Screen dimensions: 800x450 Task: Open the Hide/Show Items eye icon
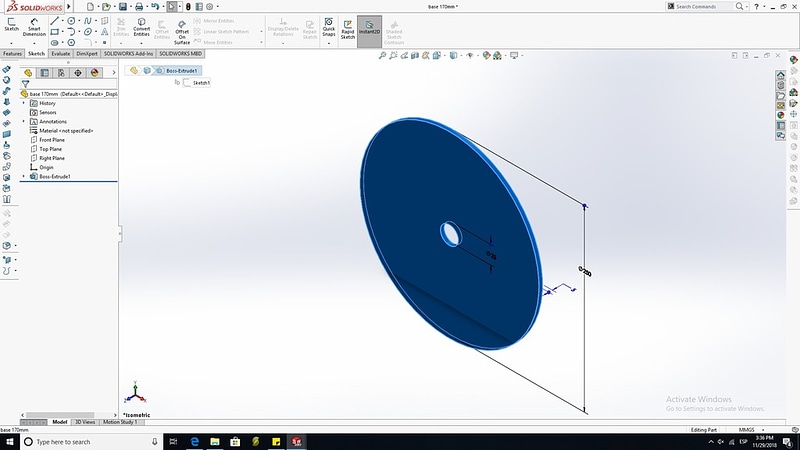[x=469, y=55]
